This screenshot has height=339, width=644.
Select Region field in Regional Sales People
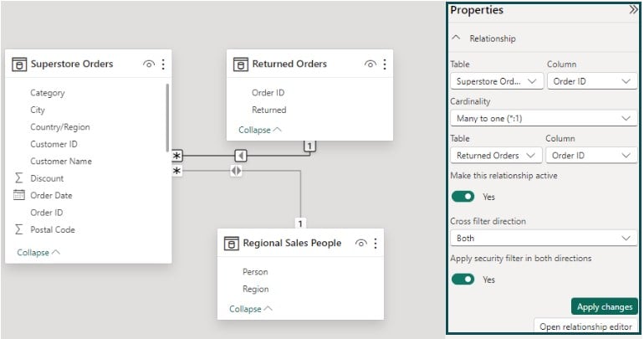[x=255, y=289]
